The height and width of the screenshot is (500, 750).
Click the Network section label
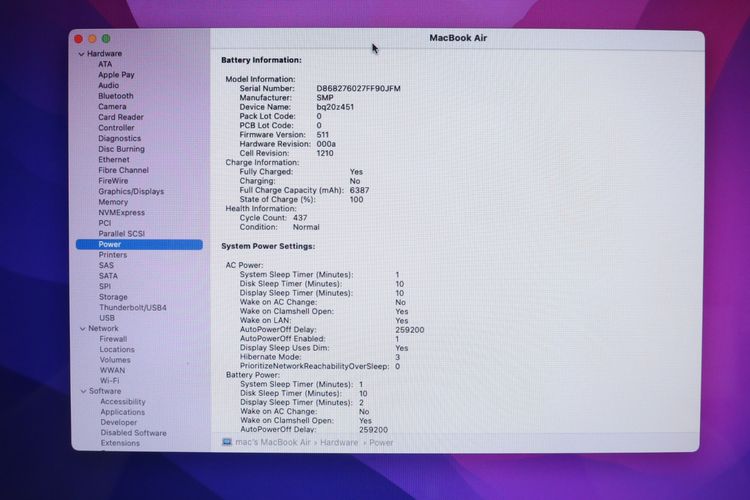(103, 329)
